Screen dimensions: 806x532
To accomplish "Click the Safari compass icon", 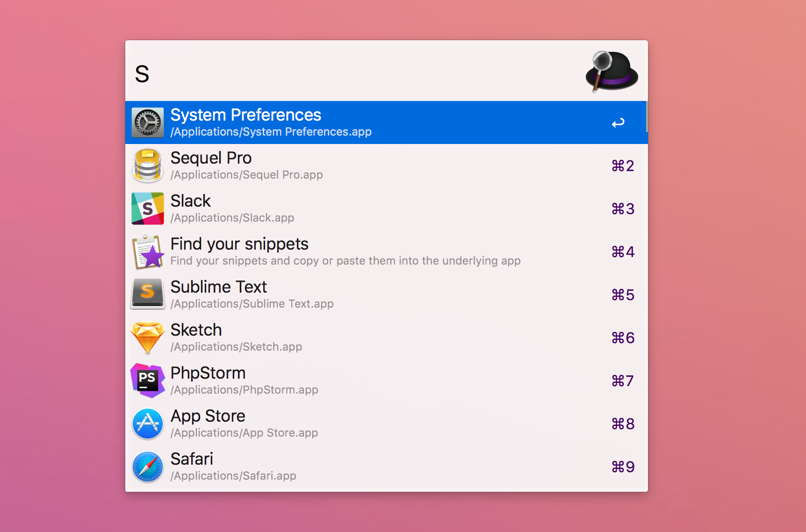I will pos(148,467).
